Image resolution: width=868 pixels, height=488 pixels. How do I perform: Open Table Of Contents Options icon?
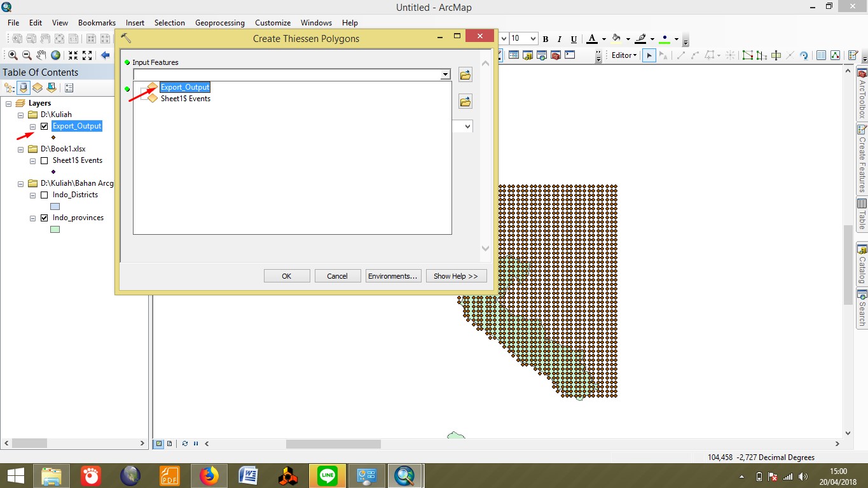69,88
